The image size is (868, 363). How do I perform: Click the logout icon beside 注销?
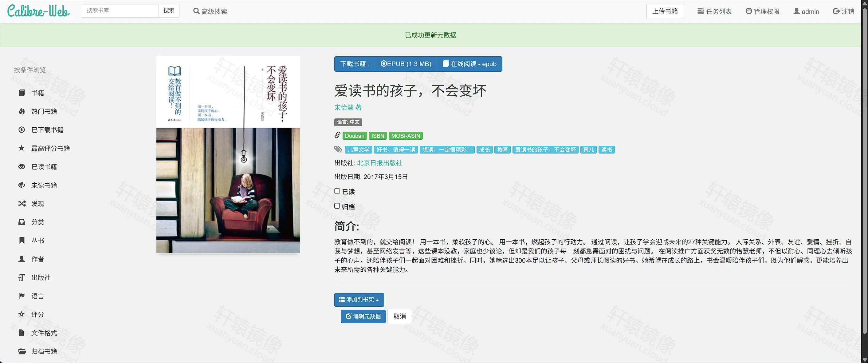pos(836,11)
